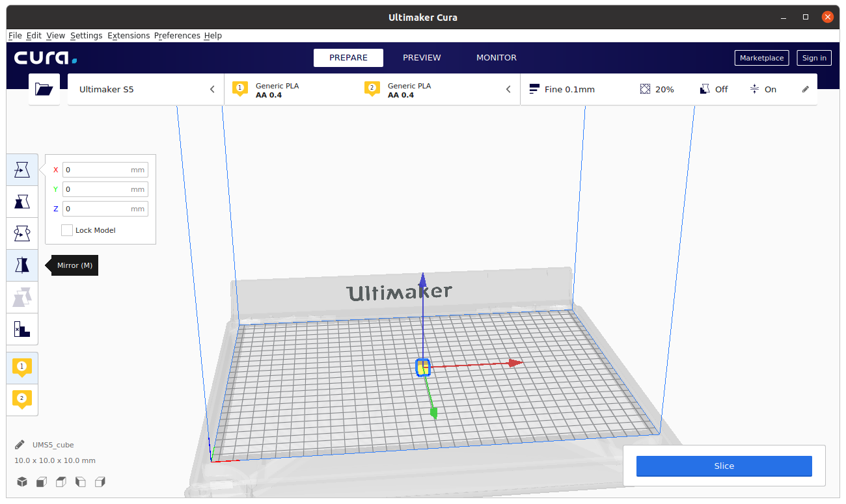This screenshot has height=504, width=846.
Task: Open the Marketplace
Action: [x=762, y=58]
